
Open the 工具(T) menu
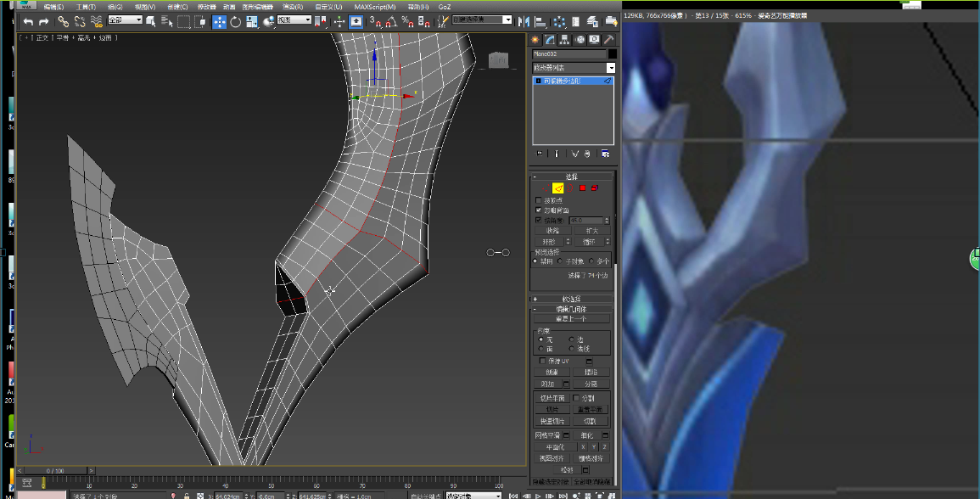[86, 7]
